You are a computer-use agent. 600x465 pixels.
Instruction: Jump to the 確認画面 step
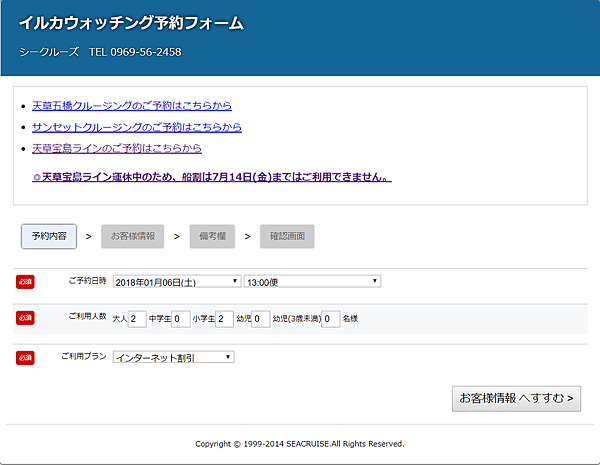(287, 236)
